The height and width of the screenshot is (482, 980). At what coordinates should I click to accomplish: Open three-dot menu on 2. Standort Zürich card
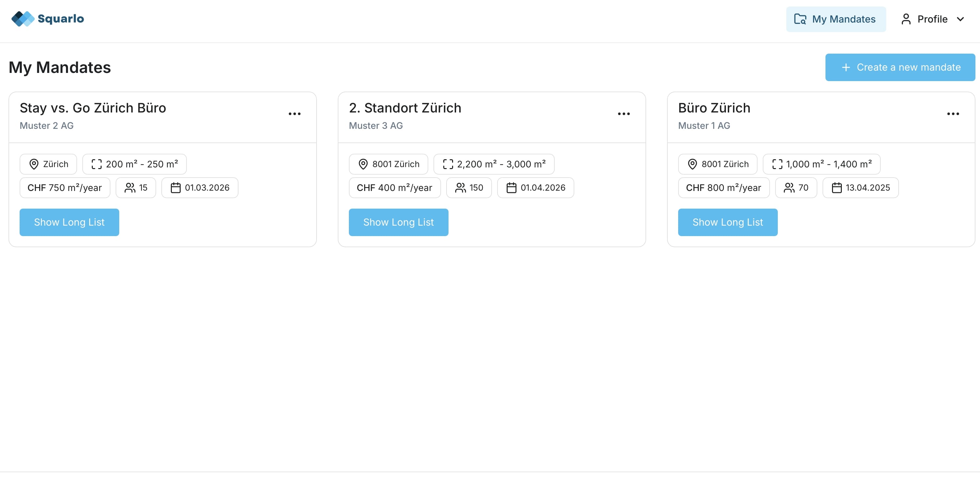coord(624,114)
